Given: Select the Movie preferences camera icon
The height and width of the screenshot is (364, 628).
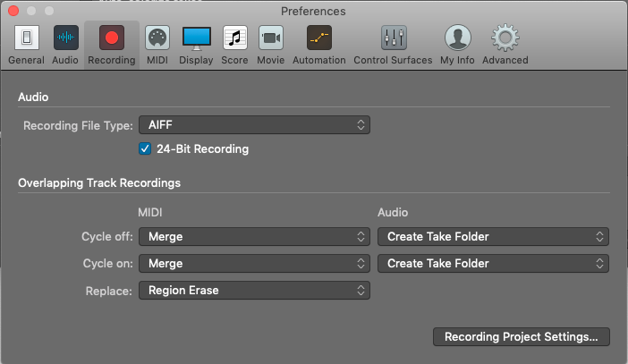Looking at the screenshot, I should 271,39.
